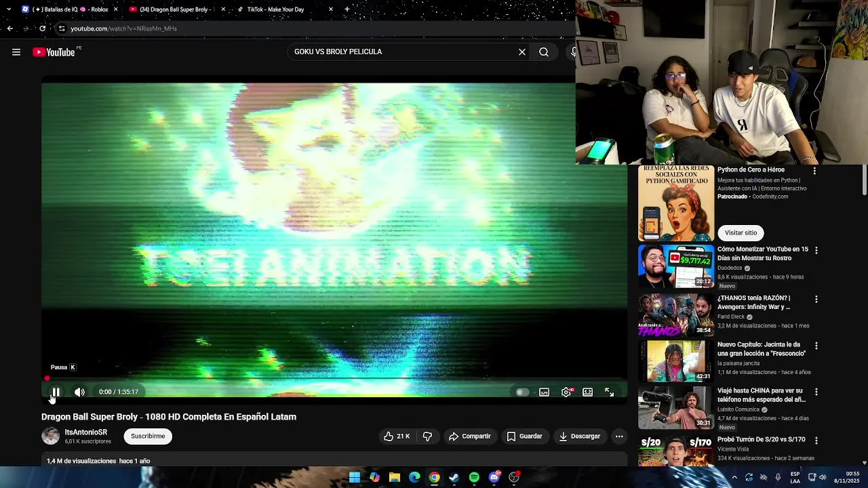The width and height of the screenshot is (868, 488).
Task: Open File Explorer from the taskbar
Action: pyautogui.click(x=395, y=478)
